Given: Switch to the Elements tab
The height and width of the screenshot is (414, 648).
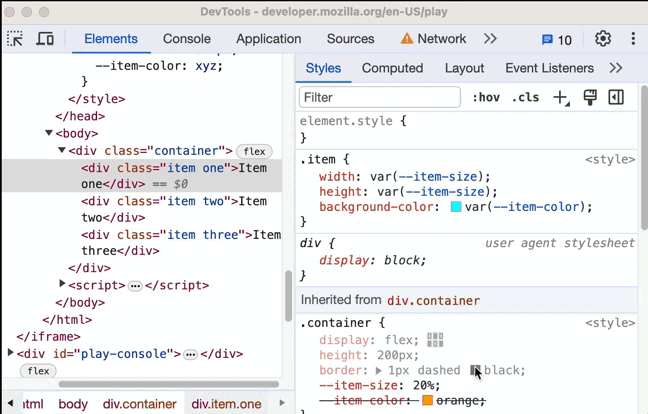Looking at the screenshot, I should [x=111, y=39].
